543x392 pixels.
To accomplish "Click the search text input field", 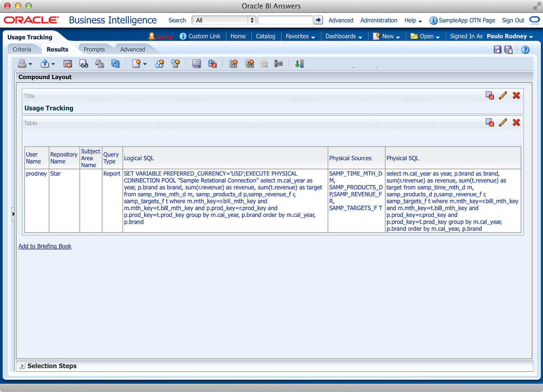I will (x=285, y=20).
